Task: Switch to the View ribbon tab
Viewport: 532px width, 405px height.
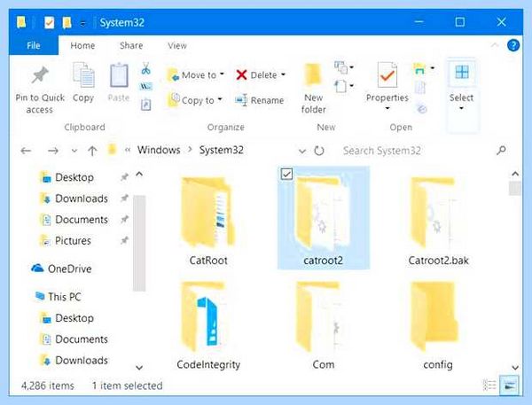Action: point(177,45)
